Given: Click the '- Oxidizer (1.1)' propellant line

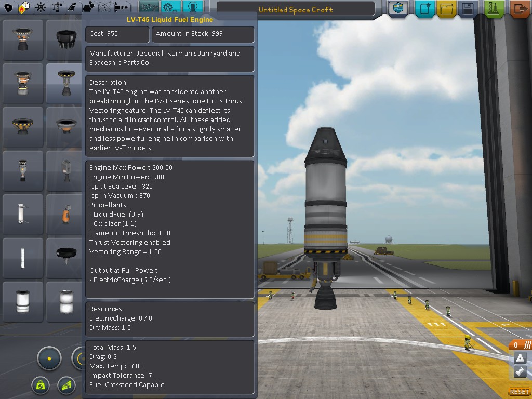Looking at the screenshot, I should click(113, 224).
